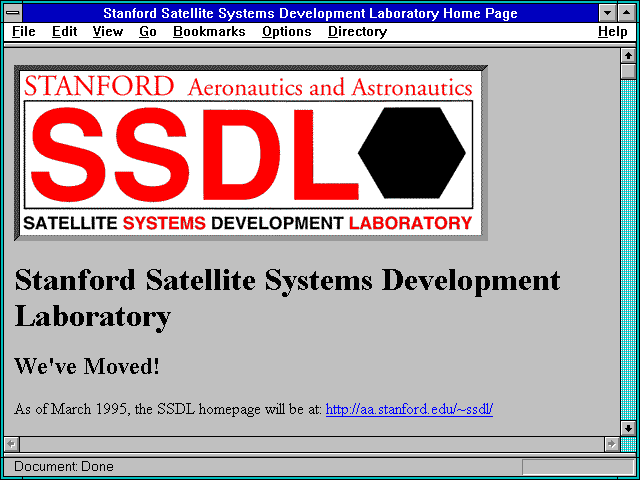This screenshot has height=480, width=640.
Task: Follow the aa.stanford.edu/~ssdl/ link
Action: [409, 409]
